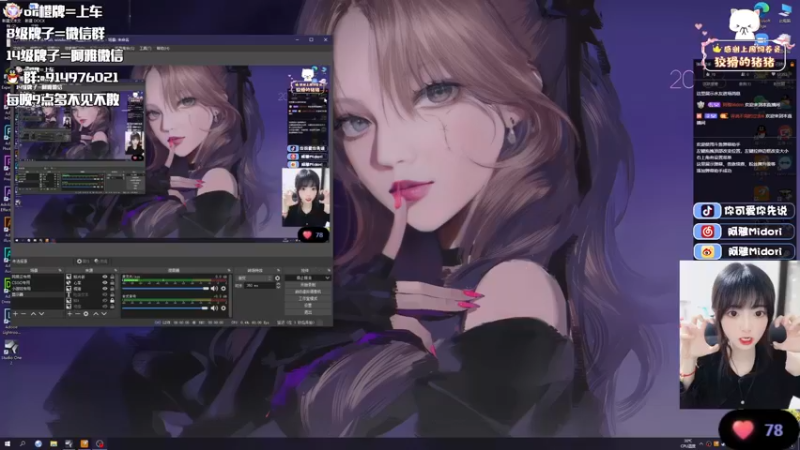Open the Scene Collection (场景集合) menu in OBS

[124, 48]
